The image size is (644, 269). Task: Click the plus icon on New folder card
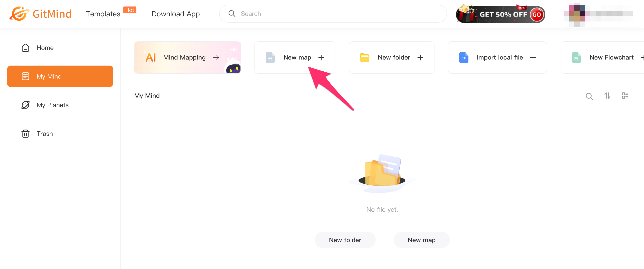pyautogui.click(x=420, y=58)
